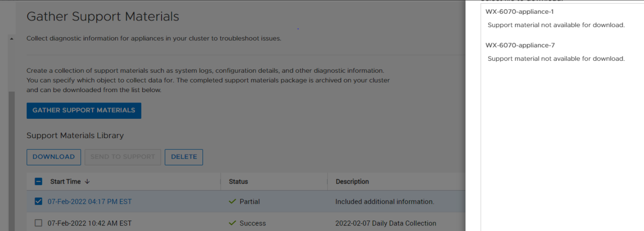Click the sort arrow beside Start Time

[x=87, y=182]
